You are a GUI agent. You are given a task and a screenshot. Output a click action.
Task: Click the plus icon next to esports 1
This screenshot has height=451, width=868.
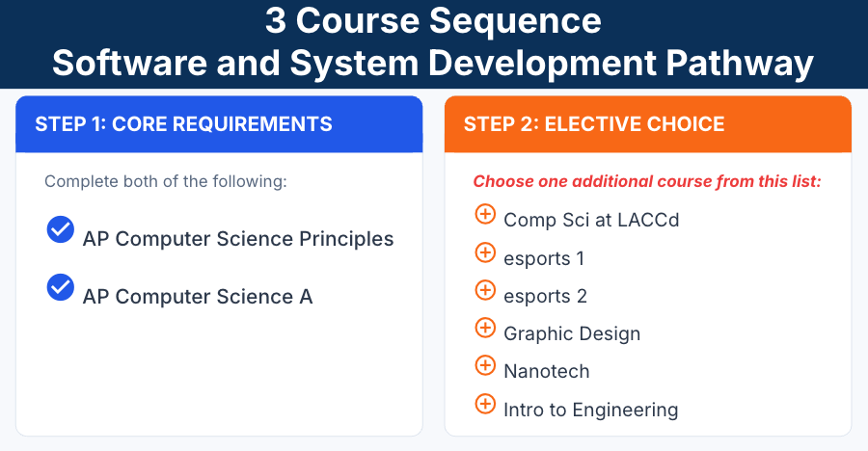485,252
